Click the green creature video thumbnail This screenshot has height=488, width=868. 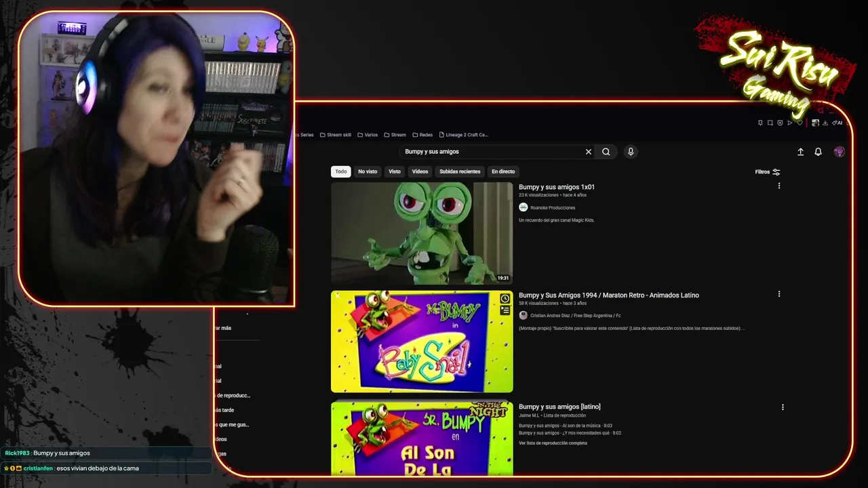pos(422,233)
